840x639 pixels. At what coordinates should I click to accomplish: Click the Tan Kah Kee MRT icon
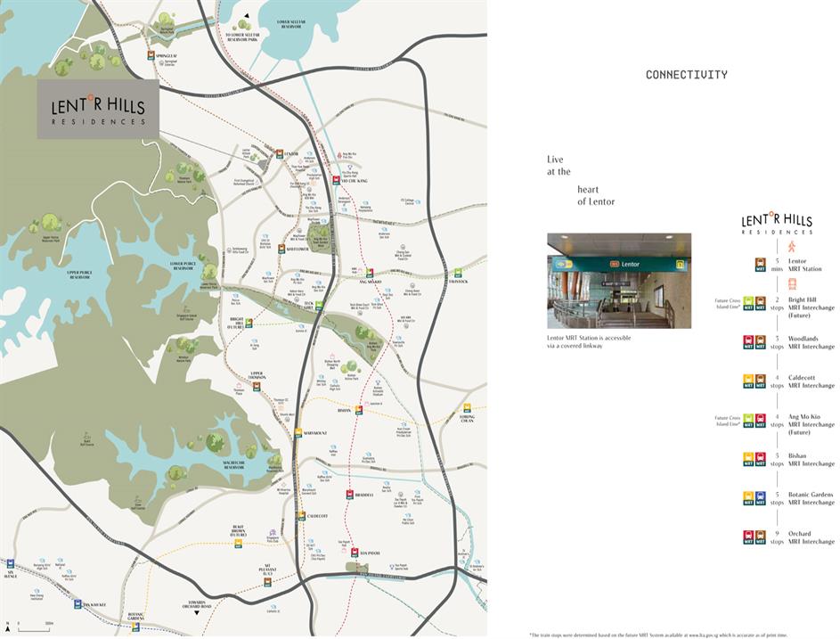[x=78, y=604]
